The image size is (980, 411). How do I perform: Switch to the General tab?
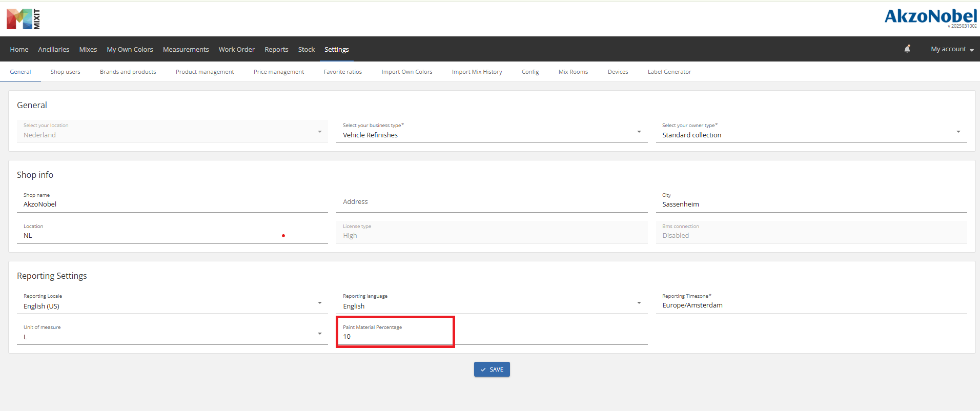click(x=21, y=72)
